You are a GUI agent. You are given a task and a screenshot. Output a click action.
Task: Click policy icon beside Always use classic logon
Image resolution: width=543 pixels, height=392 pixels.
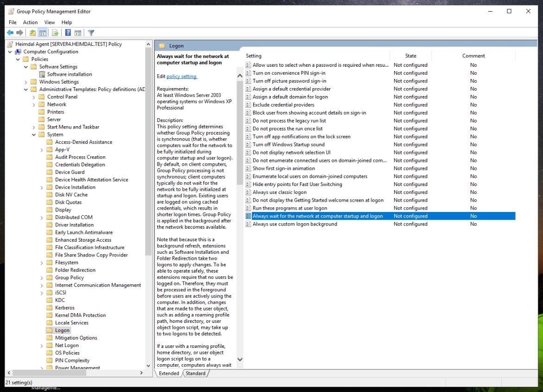pos(248,193)
